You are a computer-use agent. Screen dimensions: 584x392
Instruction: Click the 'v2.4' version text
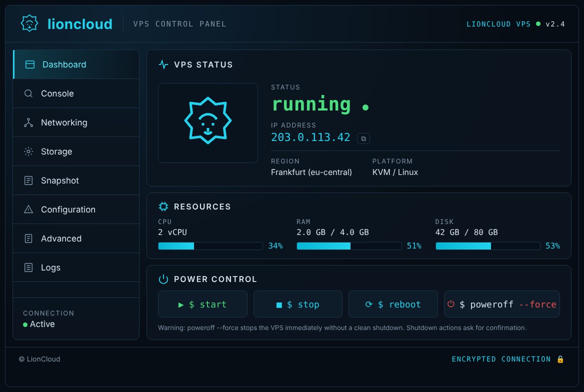(555, 24)
